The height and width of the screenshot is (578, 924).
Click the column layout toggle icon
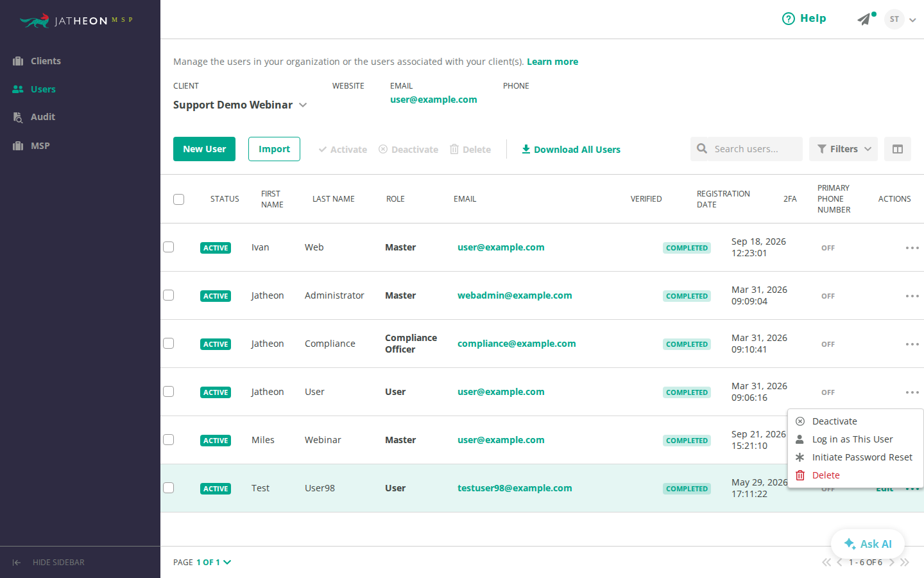[898, 149]
